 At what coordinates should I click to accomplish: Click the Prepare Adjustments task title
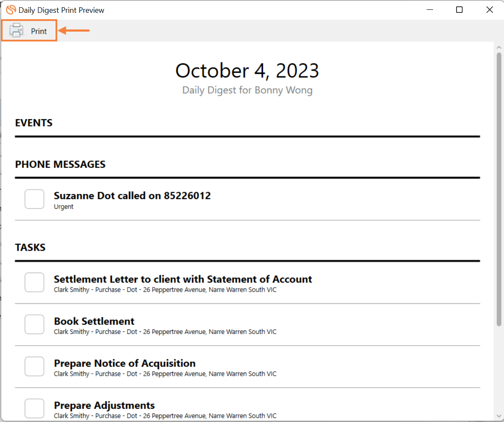pos(104,405)
